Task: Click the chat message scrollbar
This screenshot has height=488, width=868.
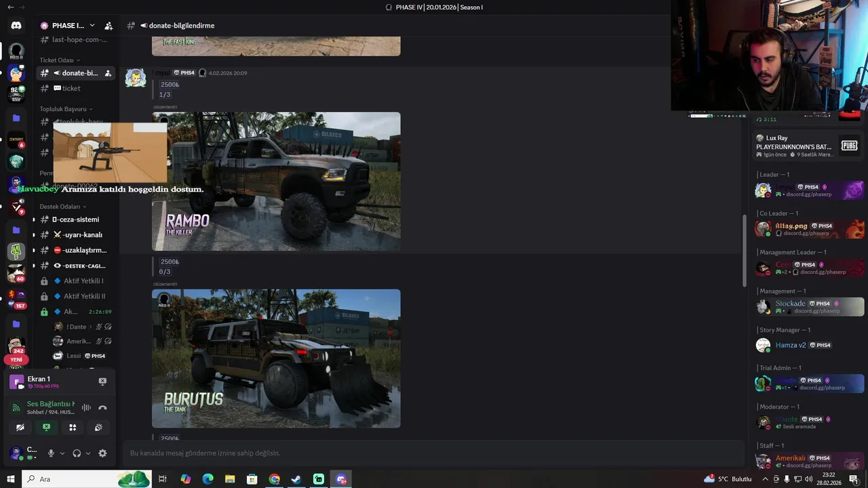Action: pyautogui.click(x=745, y=251)
